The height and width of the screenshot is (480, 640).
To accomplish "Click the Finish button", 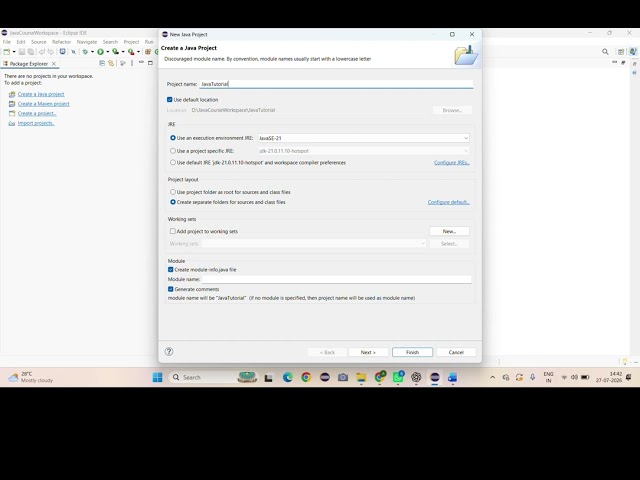I will tap(412, 352).
